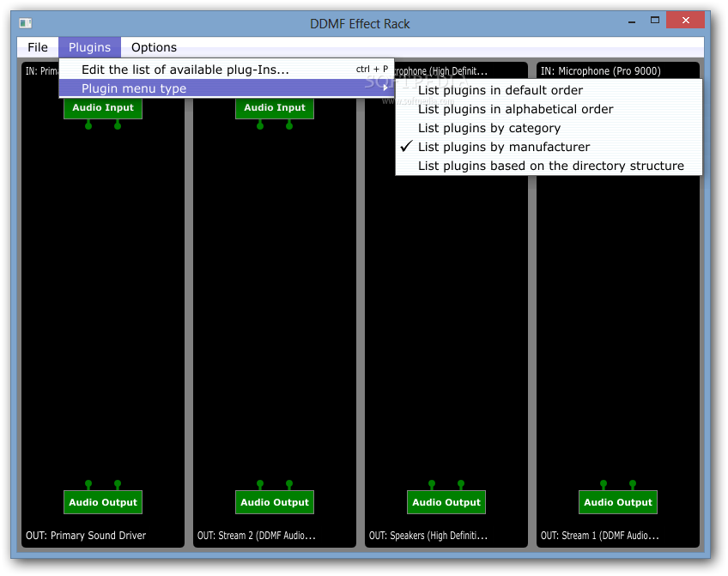Click right input pin of Stream 2 Audio Output

point(289,485)
